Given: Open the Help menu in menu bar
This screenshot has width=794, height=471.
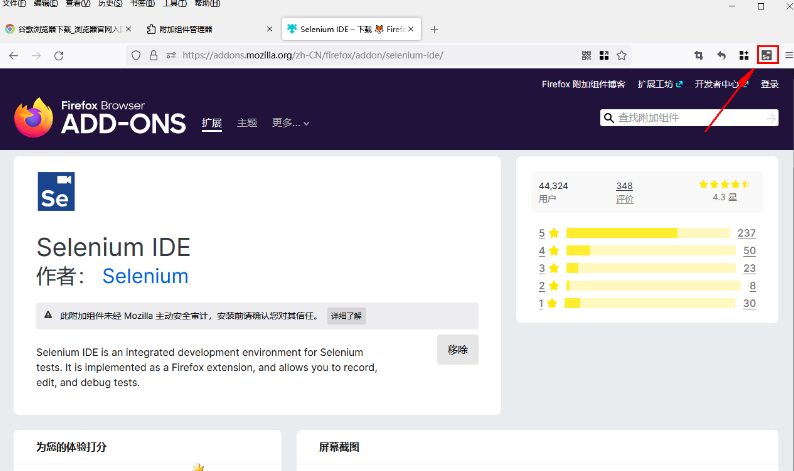Looking at the screenshot, I should click(x=207, y=3).
